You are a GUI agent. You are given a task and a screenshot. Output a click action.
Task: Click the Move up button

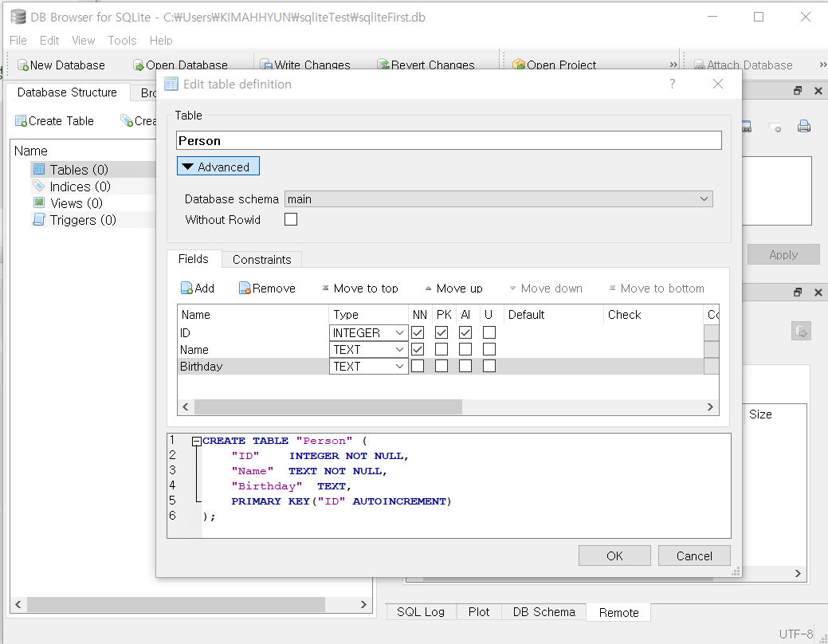click(453, 289)
